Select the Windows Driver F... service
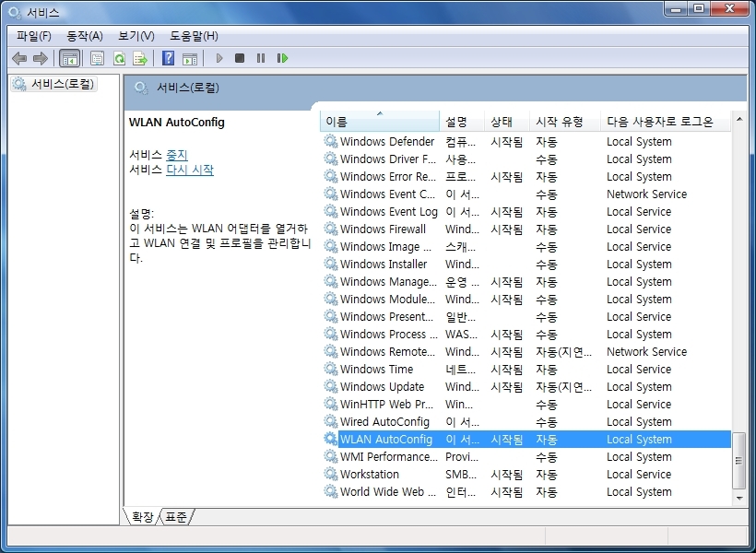Image resolution: width=756 pixels, height=553 pixels. (527, 159)
